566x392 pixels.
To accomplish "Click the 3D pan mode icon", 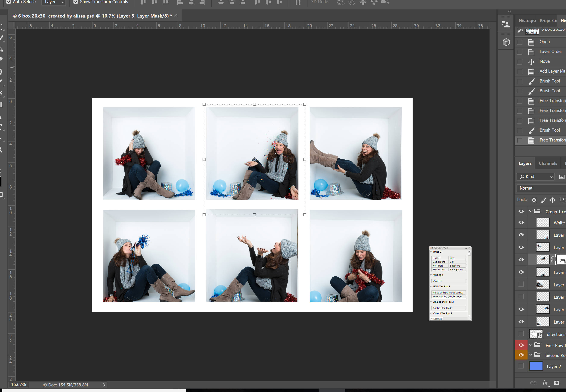I will 363,2.
